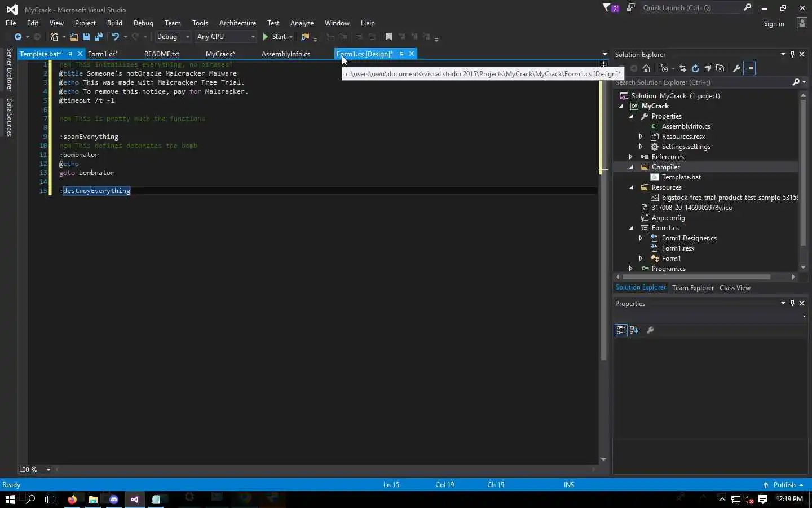Collapse the Compiler folder

pos(631,167)
